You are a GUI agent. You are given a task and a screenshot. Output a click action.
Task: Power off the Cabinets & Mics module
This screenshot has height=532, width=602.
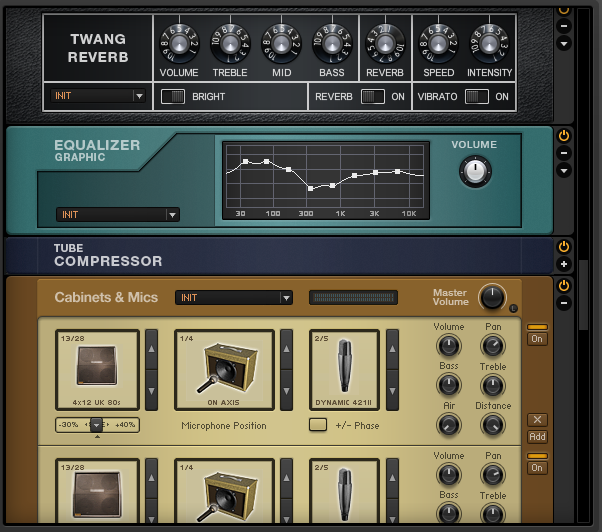(563, 286)
